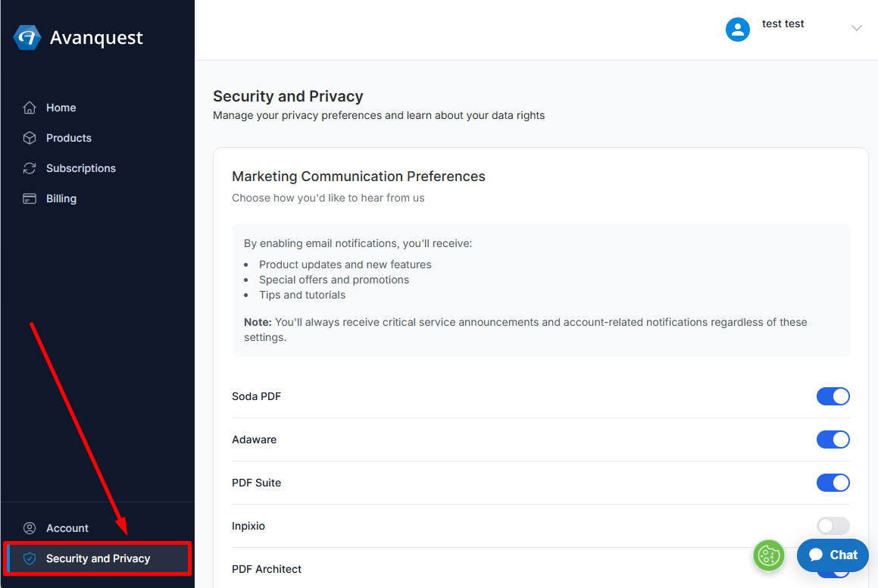878x588 pixels.
Task: Disable the Soda PDF email toggle
Action: point(833,396)
